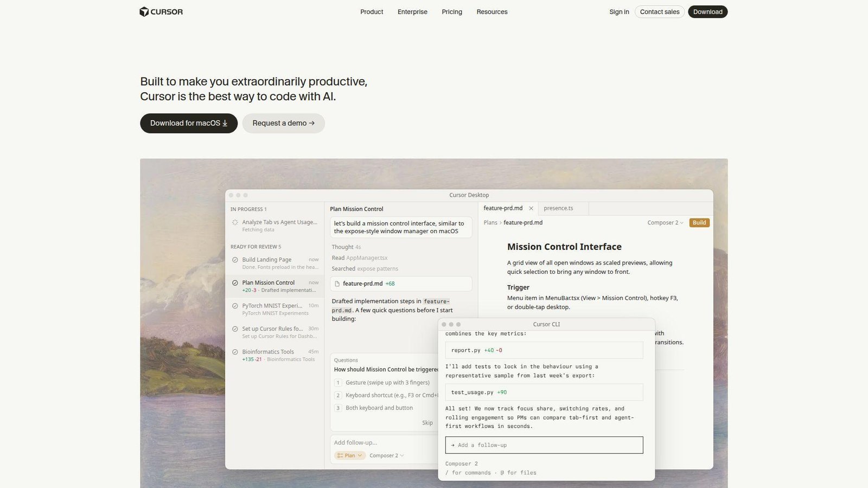Click the check circle icon for Build Landing Page
Screen dimensions: 868x488
coord(235,260)
